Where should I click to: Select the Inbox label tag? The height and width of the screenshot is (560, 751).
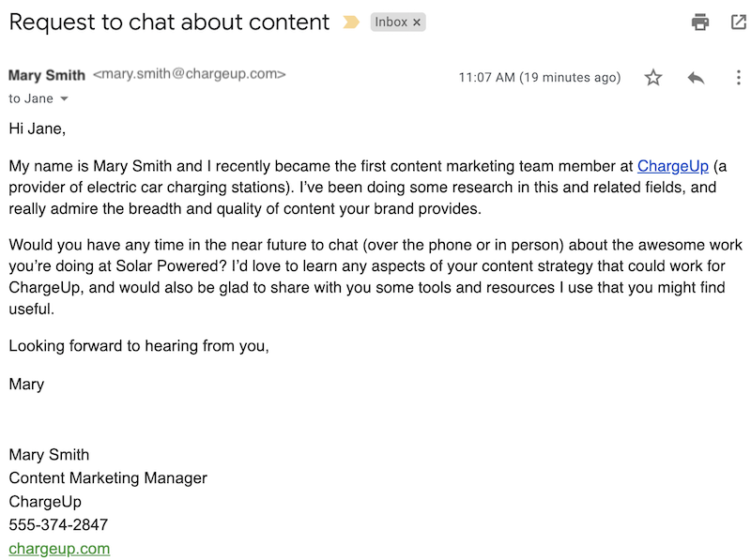tap(393, 21)
